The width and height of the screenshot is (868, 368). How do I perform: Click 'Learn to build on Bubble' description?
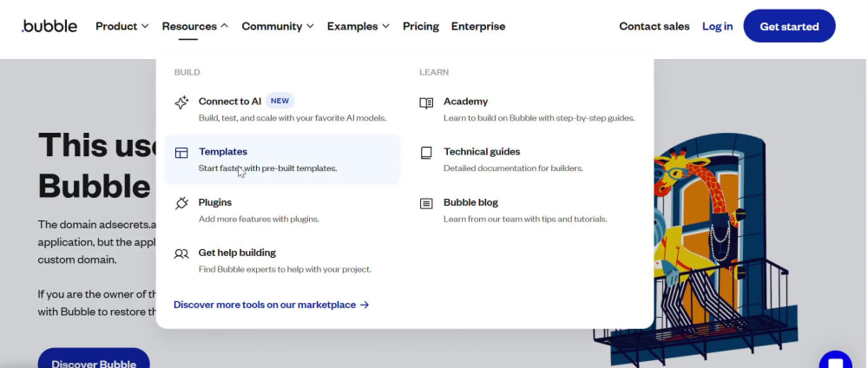539,118
